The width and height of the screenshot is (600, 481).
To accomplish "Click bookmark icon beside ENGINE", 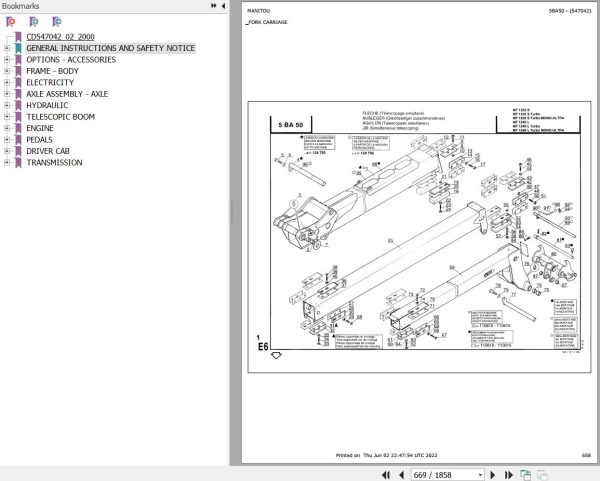I will tap(18, 128).
